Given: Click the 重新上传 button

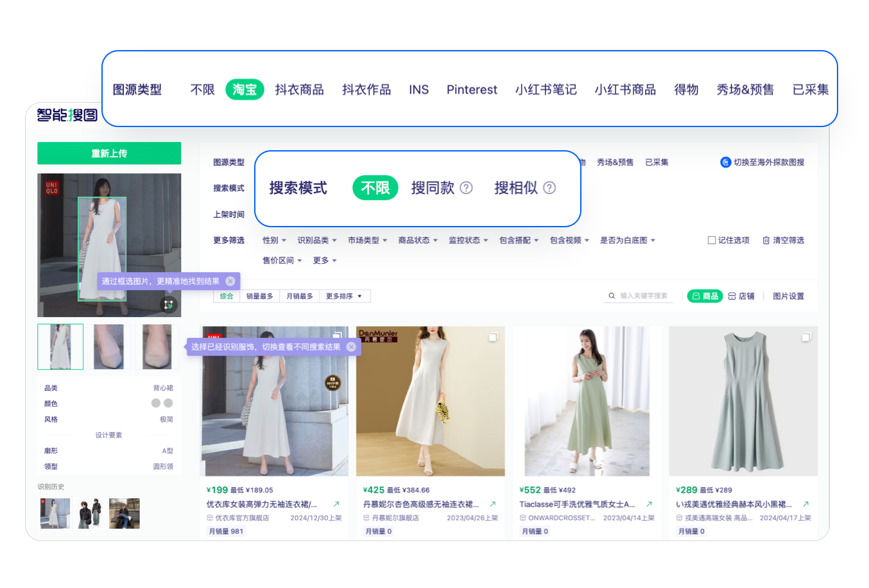Looking at the screenshot, I should pos(109,153).
